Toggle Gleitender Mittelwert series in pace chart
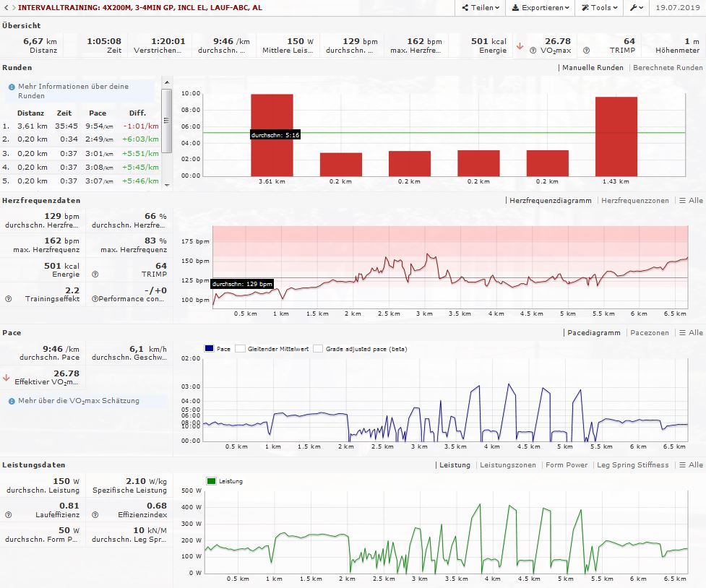This screenshot has width=706, height=588. (241, 348)
